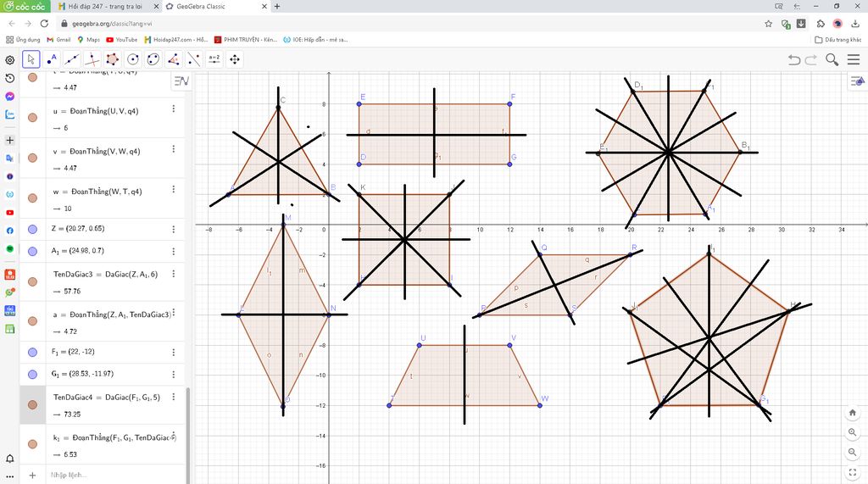Open the GeoGebra search magnifier

[832, 59]
